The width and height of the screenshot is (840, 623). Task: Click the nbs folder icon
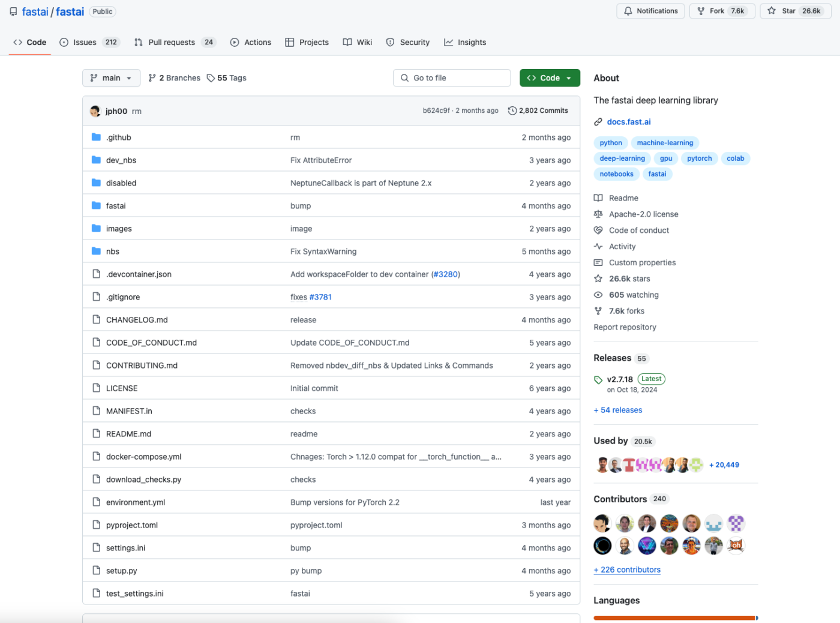click(96, 251)
